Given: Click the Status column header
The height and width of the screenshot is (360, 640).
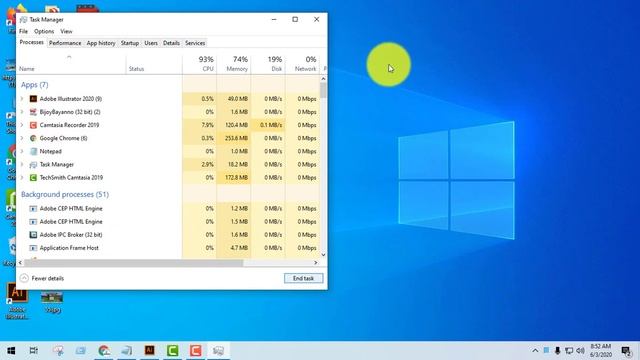Looking at the screenshot, I should point(154,64).
